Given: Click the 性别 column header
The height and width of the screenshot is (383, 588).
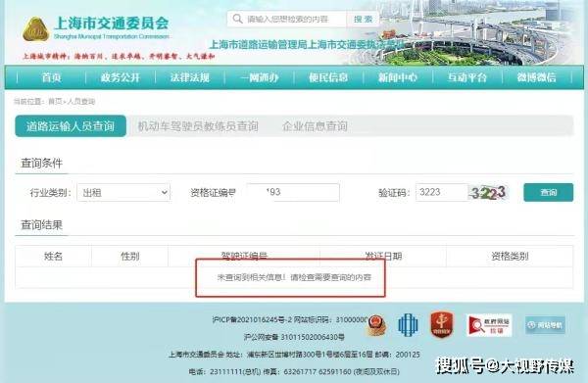Looking at the screenshot, I should pos(129,257).
